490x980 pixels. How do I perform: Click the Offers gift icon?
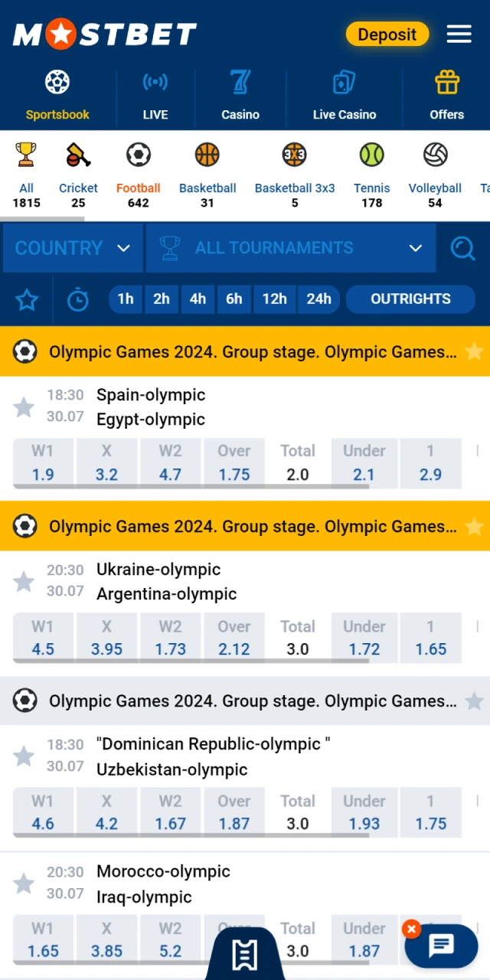pos(446,82)
